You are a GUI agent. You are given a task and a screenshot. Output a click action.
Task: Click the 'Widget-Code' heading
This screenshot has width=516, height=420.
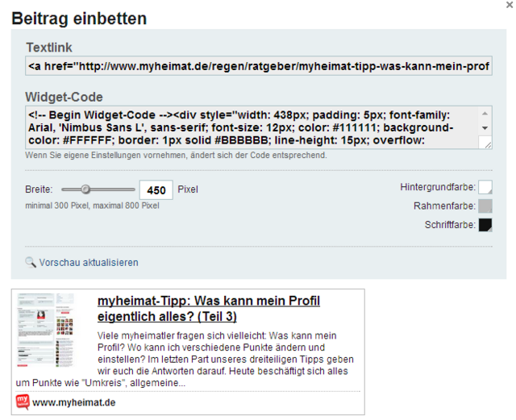[x=64, y=97]
